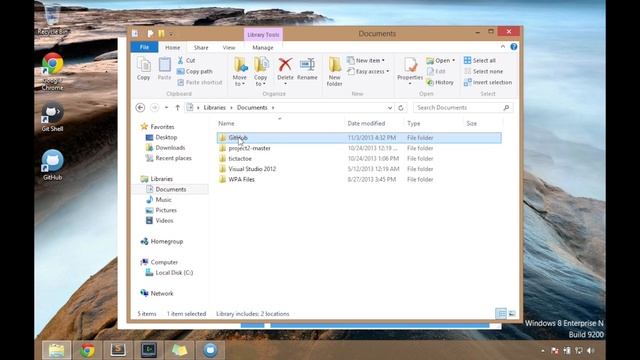Select the Cut command

click(x=187, y=60)
